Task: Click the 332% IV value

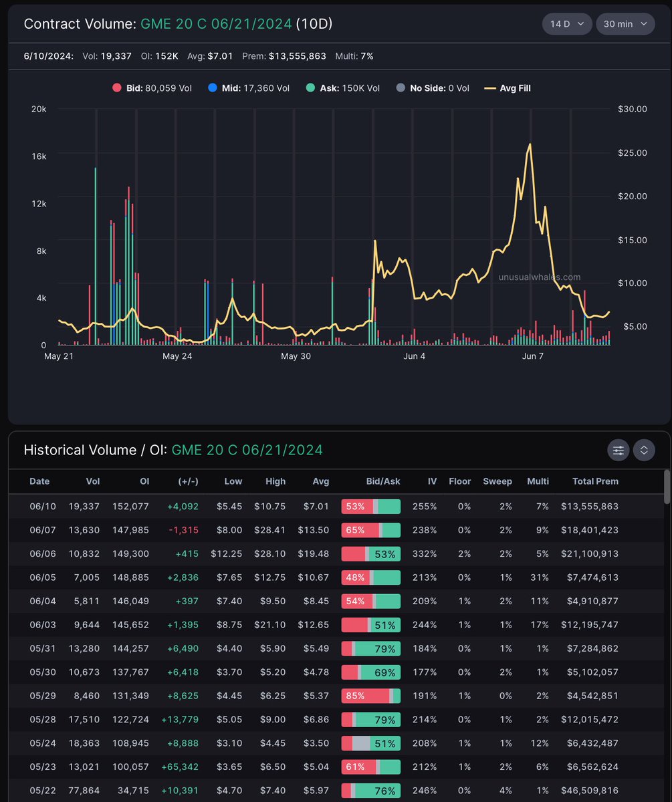Action: click(x=425, y=554)
